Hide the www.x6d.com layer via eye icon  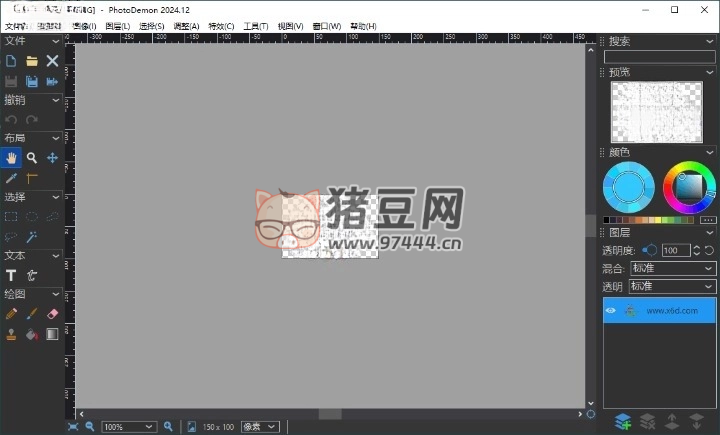click(610, 311)
